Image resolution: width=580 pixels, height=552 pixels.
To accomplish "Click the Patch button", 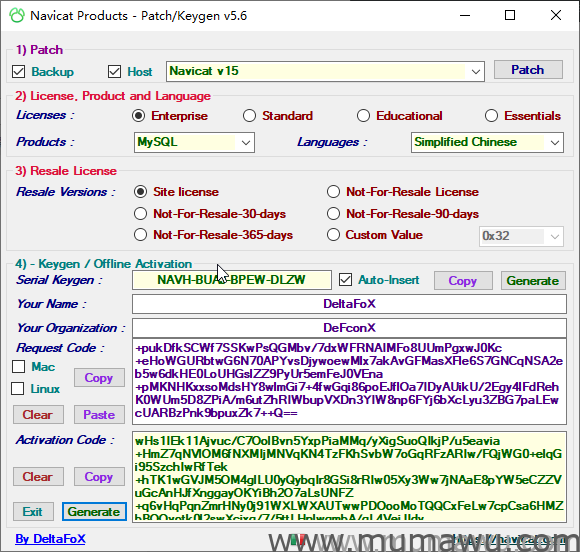I will [x=528, y=70].
